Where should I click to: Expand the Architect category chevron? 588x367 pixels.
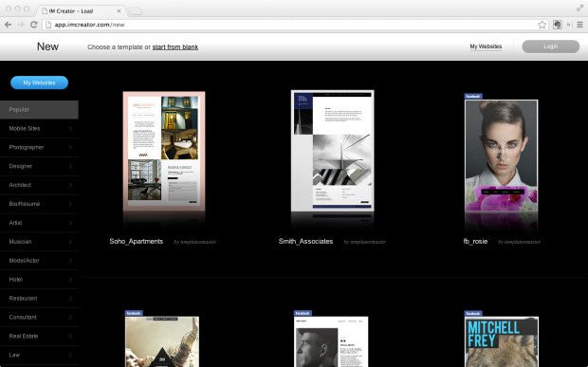point(70,185)
